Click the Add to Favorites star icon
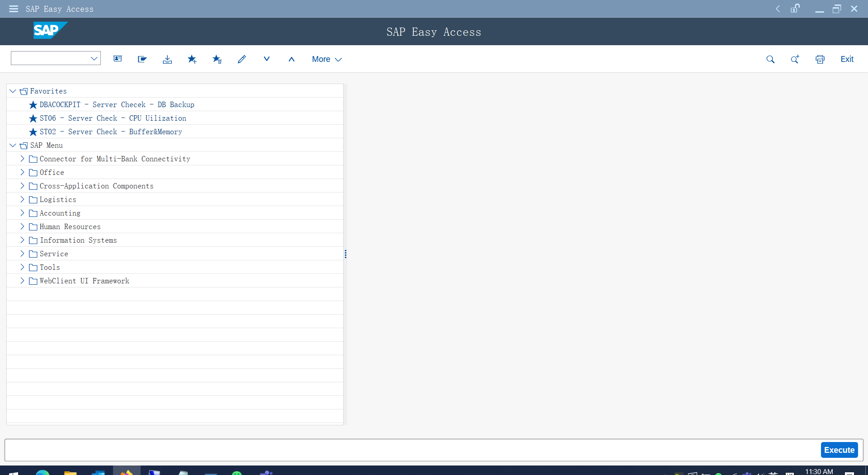Viewport: 868px width, 475px height. click(192, 59)
